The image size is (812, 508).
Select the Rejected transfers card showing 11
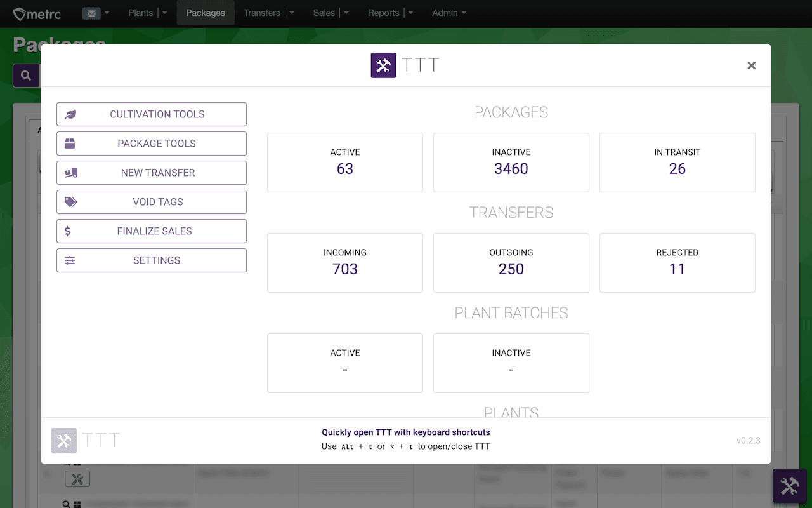tap(678, 263)
